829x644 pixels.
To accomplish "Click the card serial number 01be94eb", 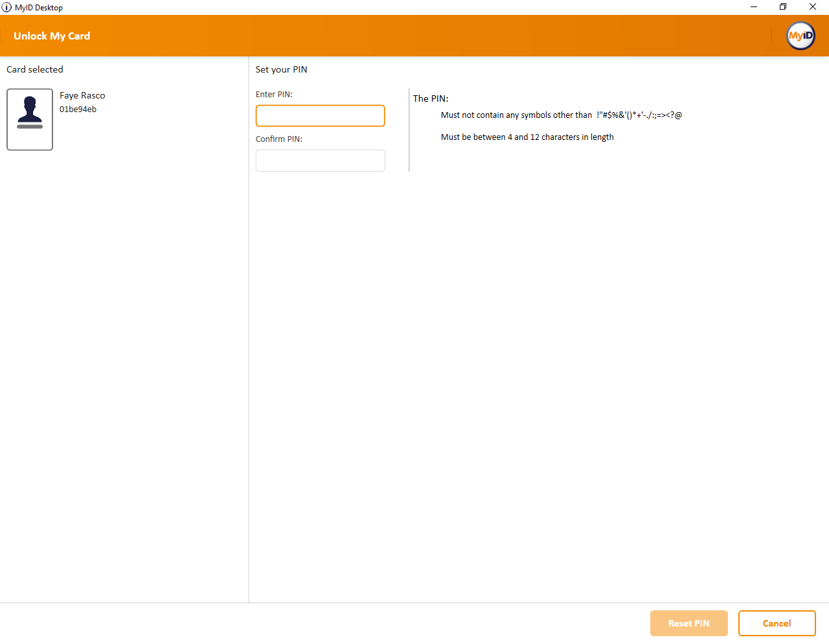I will pos(78,109).
